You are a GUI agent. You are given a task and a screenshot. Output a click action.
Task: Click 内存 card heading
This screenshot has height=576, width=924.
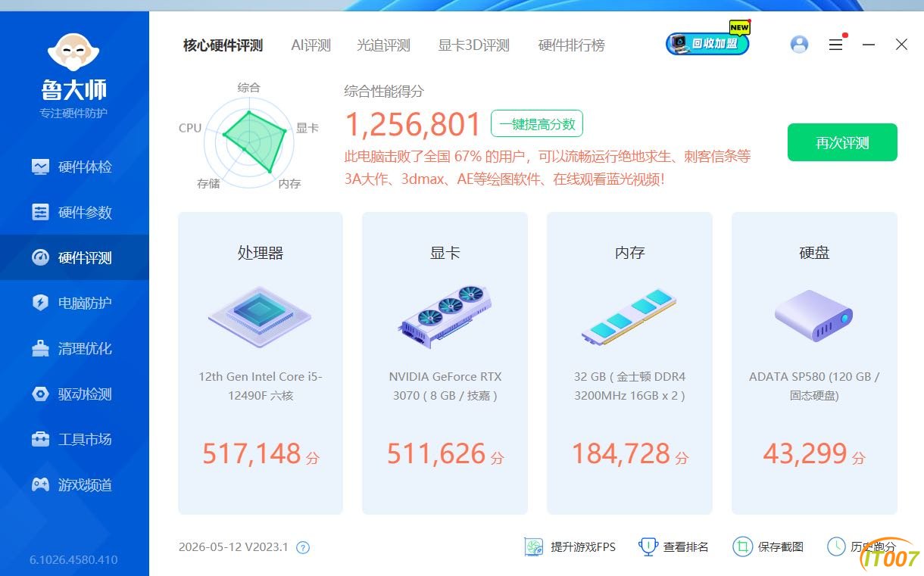pos(629,253)
